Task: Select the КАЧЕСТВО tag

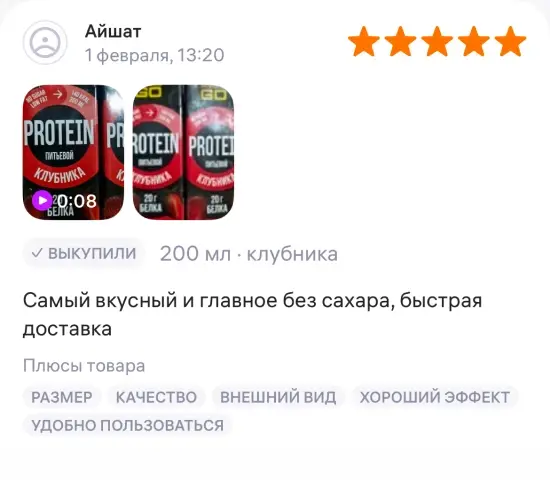Action: 156,397
